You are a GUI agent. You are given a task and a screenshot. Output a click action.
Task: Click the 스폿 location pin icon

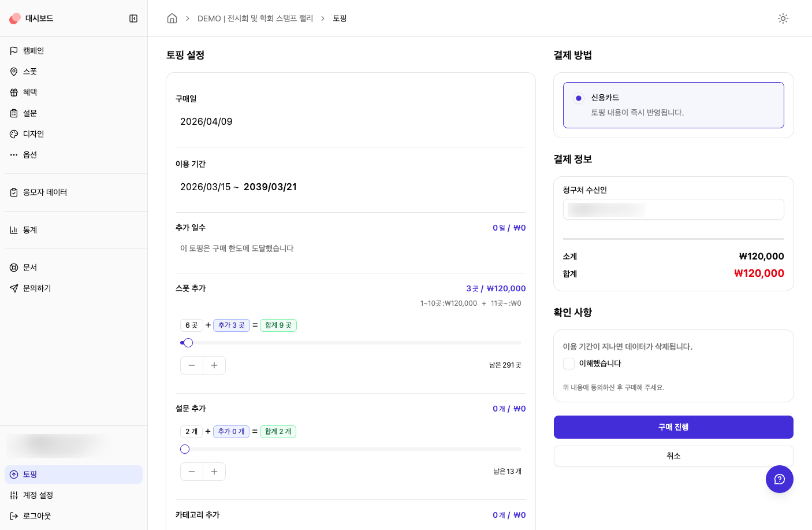14,72
